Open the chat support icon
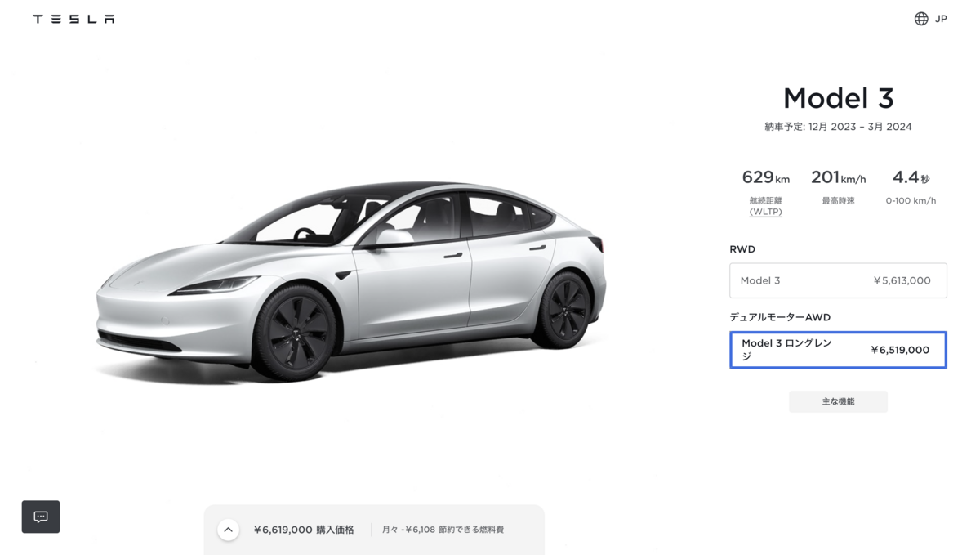Viewport: 980px width, 555px height. point(41,517)
